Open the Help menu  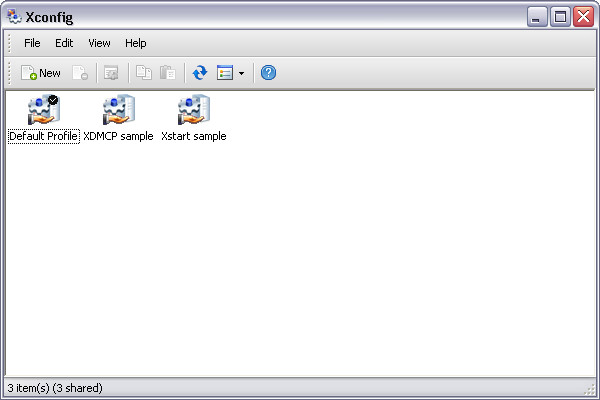coord(136,43)
